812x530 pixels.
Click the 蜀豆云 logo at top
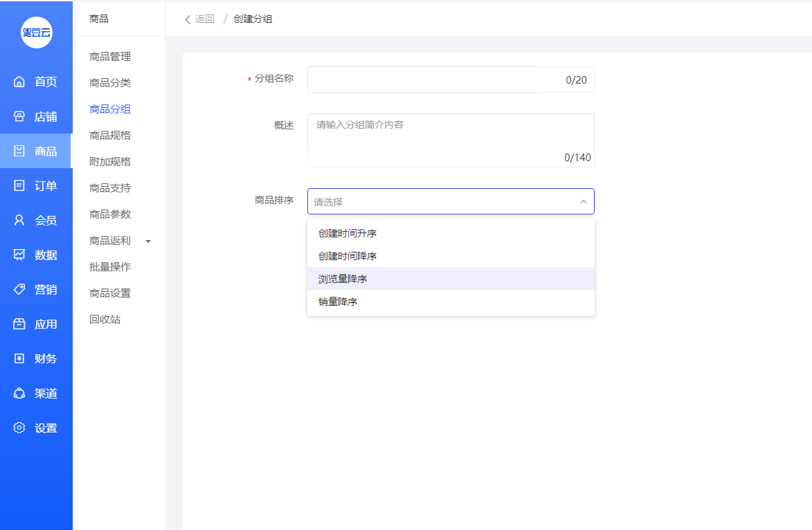click(x=37, y=33)
